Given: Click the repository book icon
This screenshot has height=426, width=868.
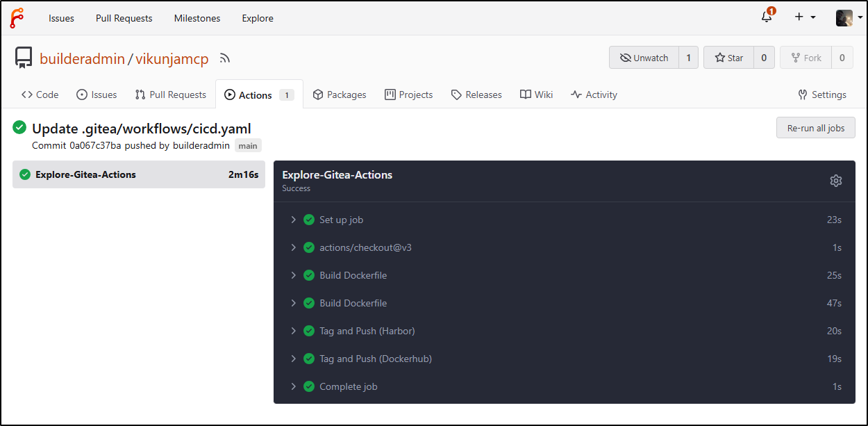Looking at the screenshot, I should [24, 58].
